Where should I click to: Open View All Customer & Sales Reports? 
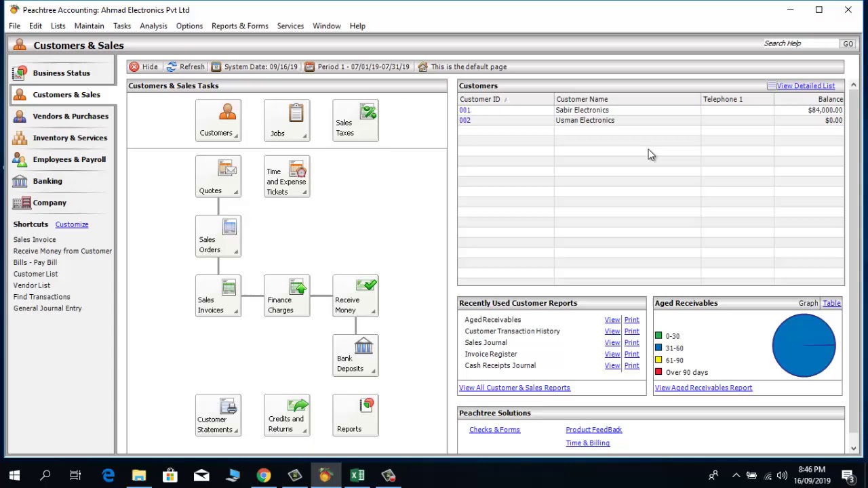(515, 388)
